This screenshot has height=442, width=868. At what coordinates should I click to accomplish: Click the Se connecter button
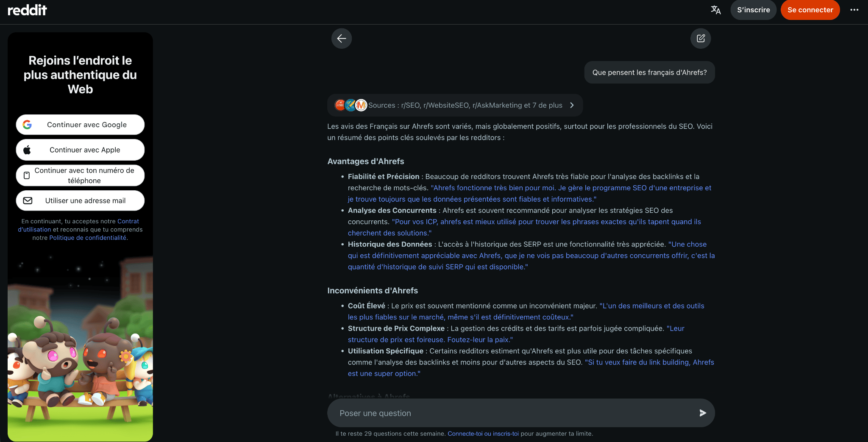coord(810,10)
